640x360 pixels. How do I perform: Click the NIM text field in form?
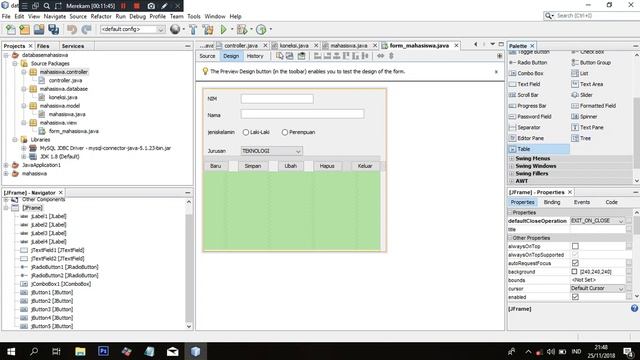277,99
